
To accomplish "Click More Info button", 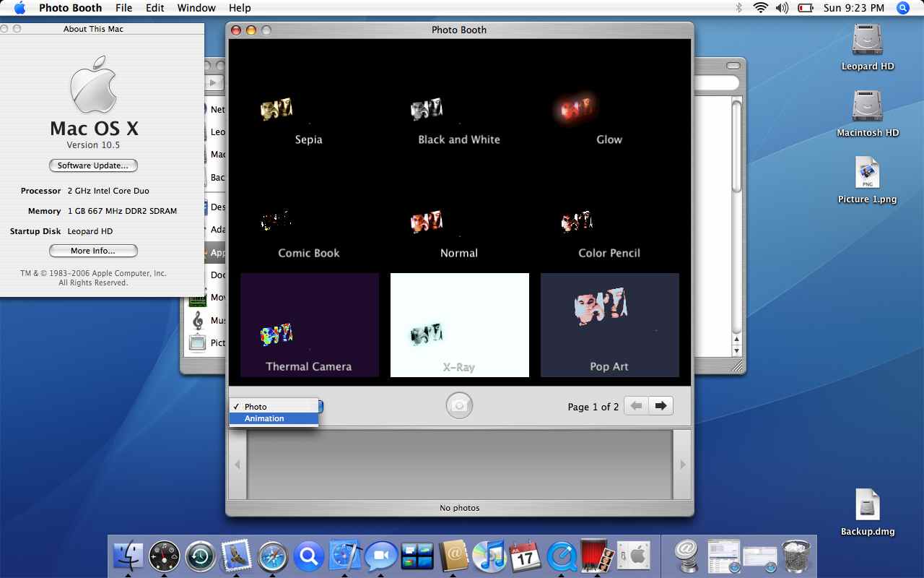I will click(93, 251).
